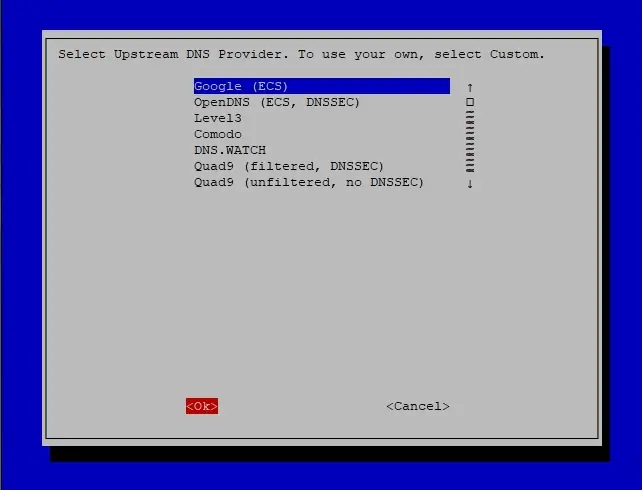Click blank highlighted space right of Google (ECS)
Screen dimensions: 642x490
[x=368, y=86]
